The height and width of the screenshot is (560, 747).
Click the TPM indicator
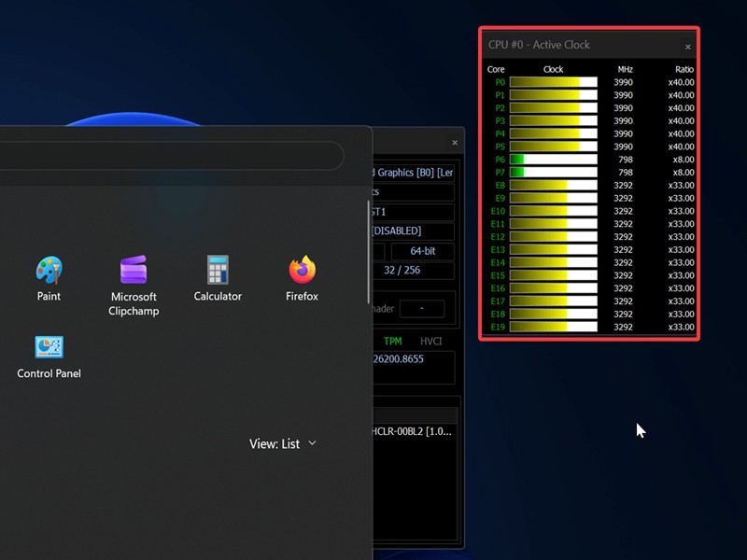pos(392,341)
